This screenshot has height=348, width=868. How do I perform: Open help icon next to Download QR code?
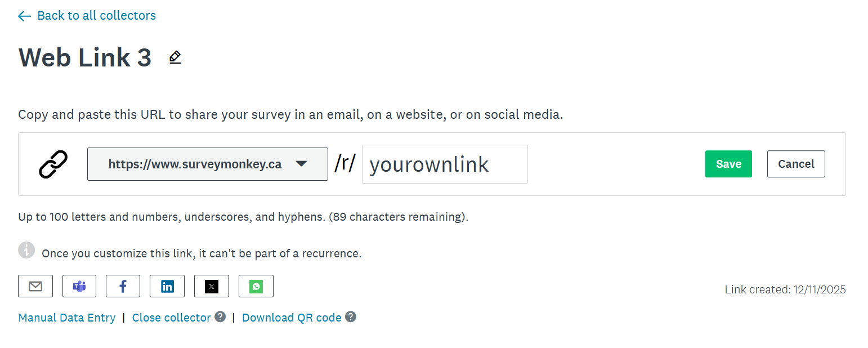point(351,316)
